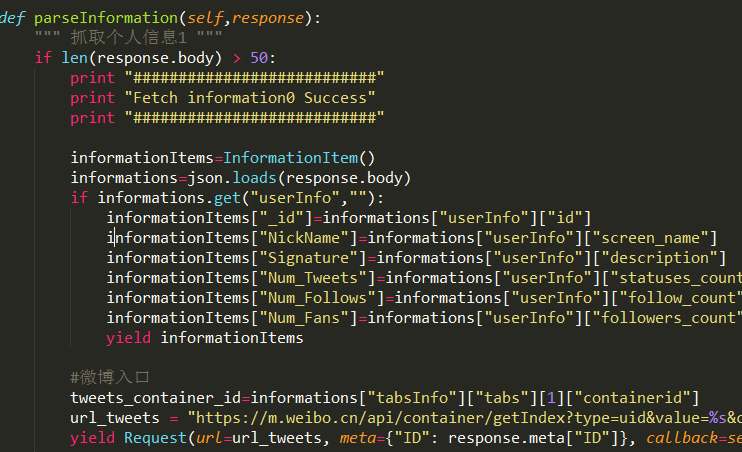Click 'Request' in the yield Request line

pos(156,438)
